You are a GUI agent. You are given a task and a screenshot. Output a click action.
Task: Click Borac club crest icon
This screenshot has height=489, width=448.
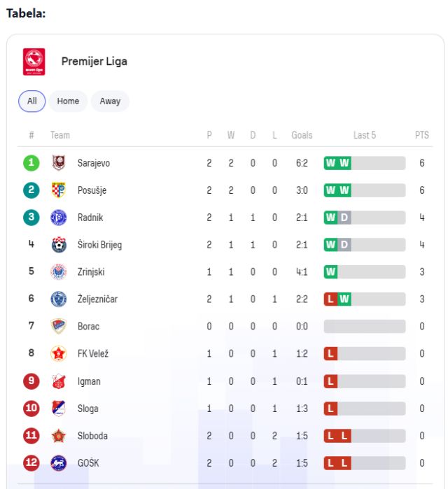(x=59, y=326)
